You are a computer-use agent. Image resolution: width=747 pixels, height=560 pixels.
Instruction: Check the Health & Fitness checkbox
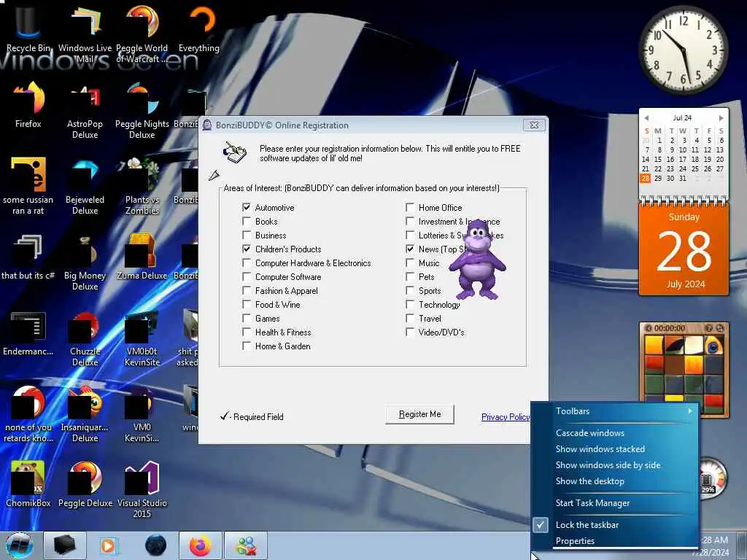click(247, 332)
